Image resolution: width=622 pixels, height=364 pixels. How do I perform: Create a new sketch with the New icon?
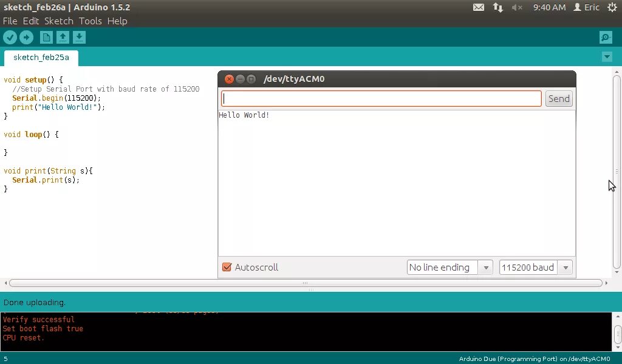tap(46, 38)
